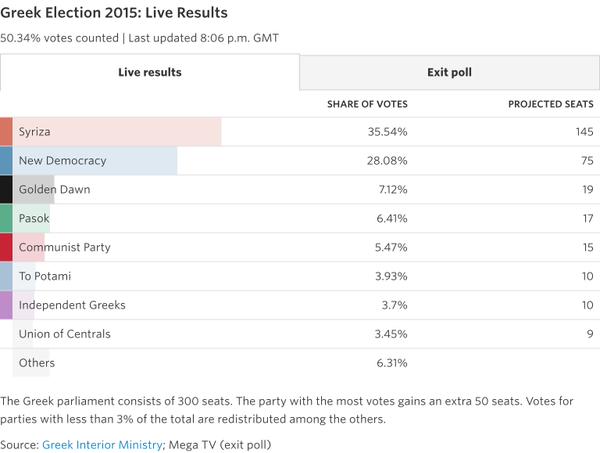Image resolution: width=600 pixels, height=453 pixels.
Task: Open the Exit poll tab
Action: pos(449,73)
